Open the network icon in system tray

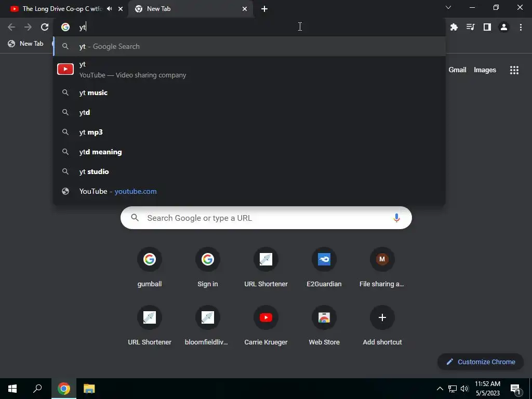coord(453,389)
